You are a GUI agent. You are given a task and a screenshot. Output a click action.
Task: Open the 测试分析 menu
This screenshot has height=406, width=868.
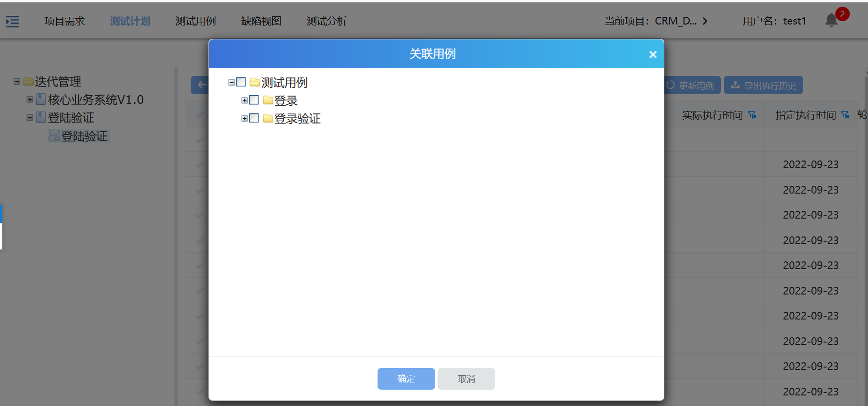[327, 21]
